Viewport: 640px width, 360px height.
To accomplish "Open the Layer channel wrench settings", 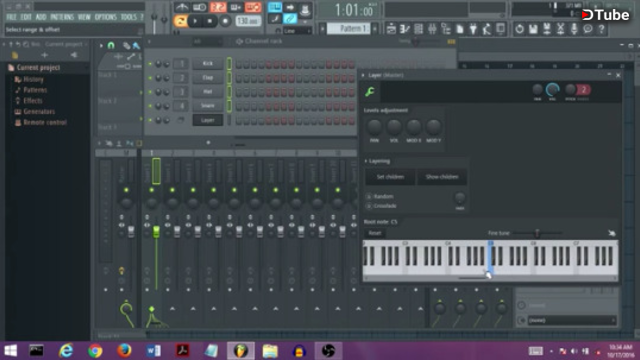I will tap(370, 92).
